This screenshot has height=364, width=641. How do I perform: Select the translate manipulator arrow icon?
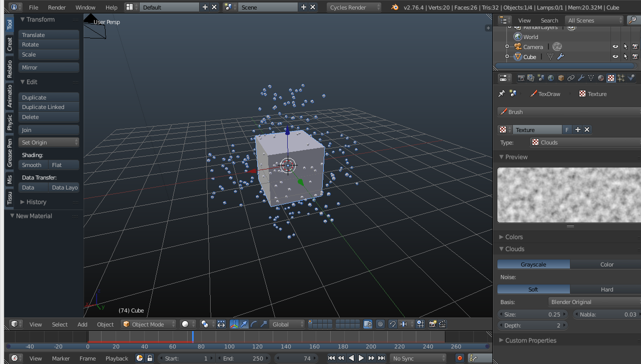coord(244,324)
